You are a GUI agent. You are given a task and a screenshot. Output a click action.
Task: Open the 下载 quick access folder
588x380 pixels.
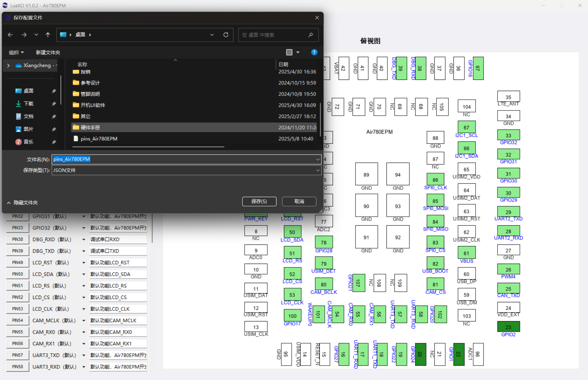pyautogui.click(x=28, y=104)
